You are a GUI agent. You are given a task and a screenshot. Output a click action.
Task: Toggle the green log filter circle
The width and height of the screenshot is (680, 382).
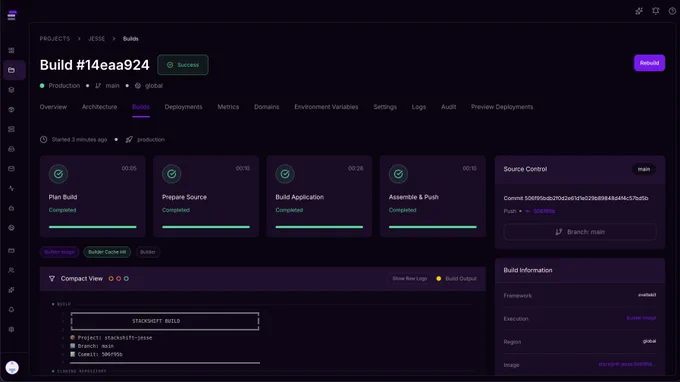(126, 279)
